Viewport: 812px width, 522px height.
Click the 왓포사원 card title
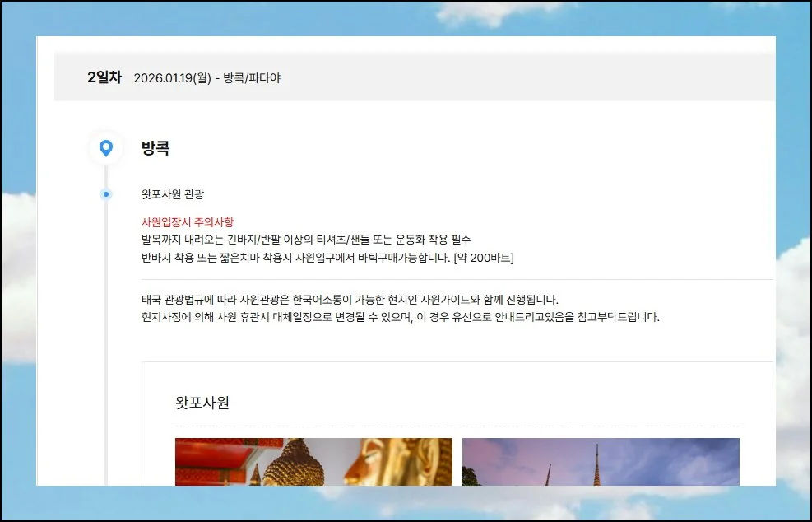tap(202, 403)
